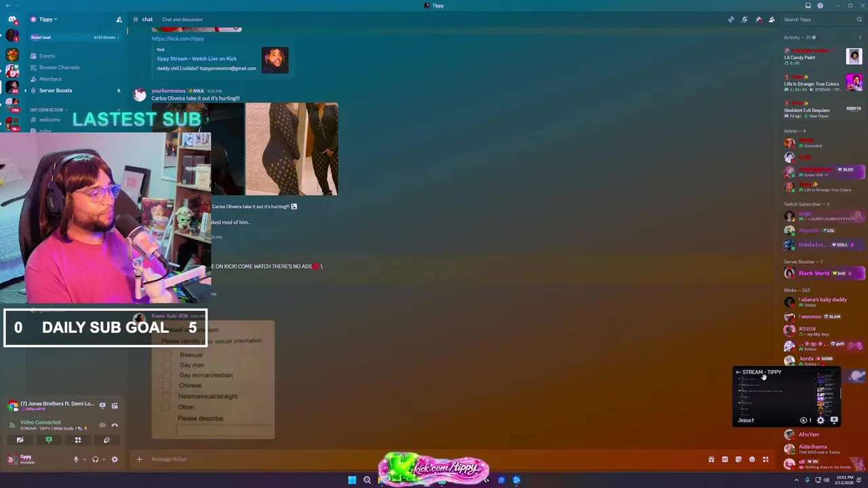Open Lil Candy Paint activity card
This screenshot has width=868, height=488.
[823, 57]
